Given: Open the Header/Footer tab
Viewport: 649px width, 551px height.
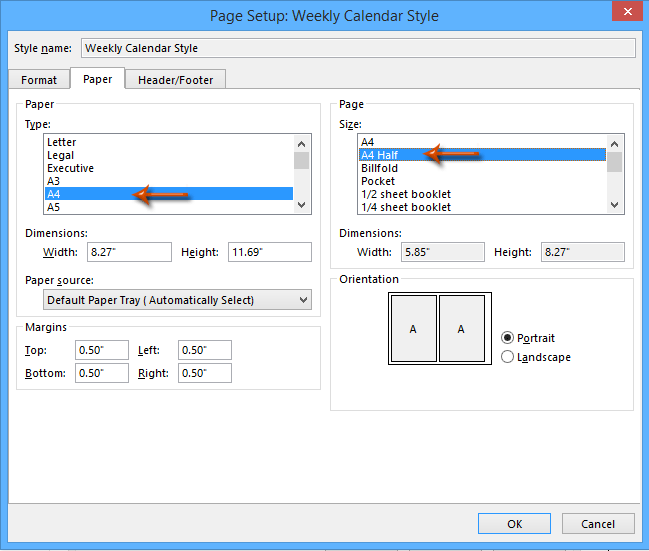Looking at the screenshot, I should click(x=175, y=79).
